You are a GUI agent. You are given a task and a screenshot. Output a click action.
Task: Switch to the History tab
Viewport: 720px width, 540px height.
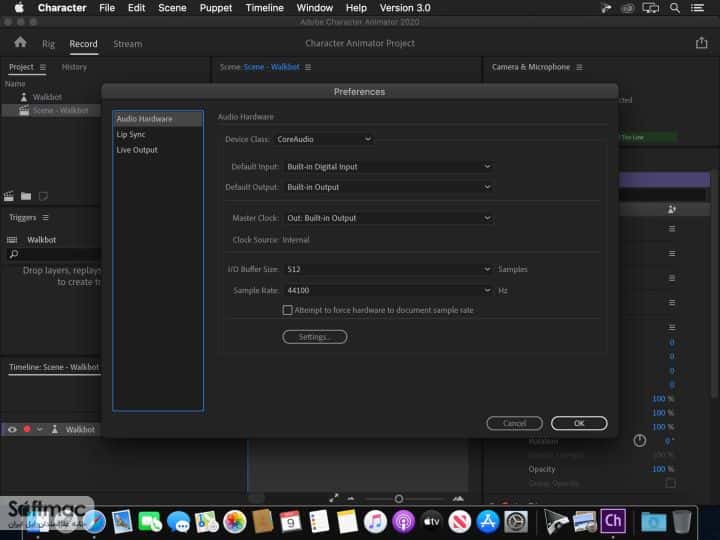74,67
